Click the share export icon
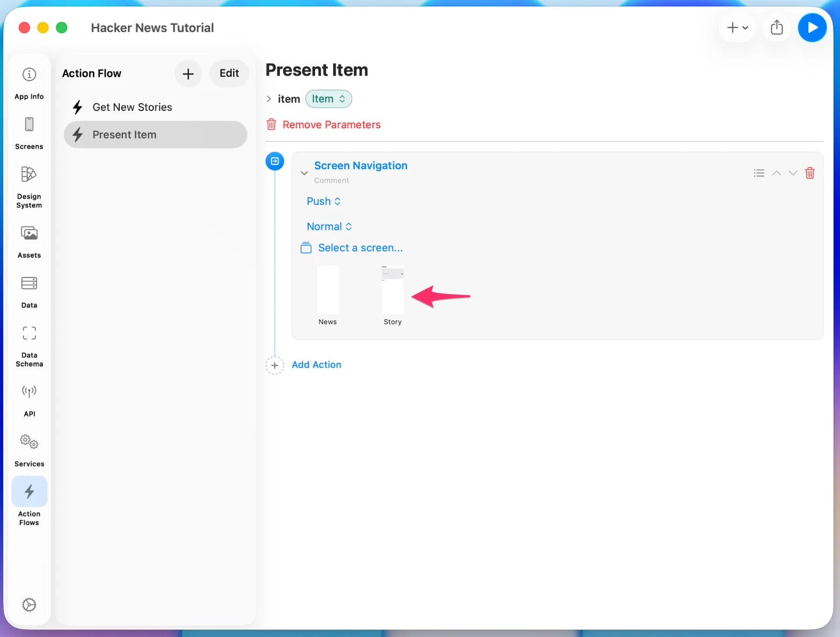 pos(776,27)
